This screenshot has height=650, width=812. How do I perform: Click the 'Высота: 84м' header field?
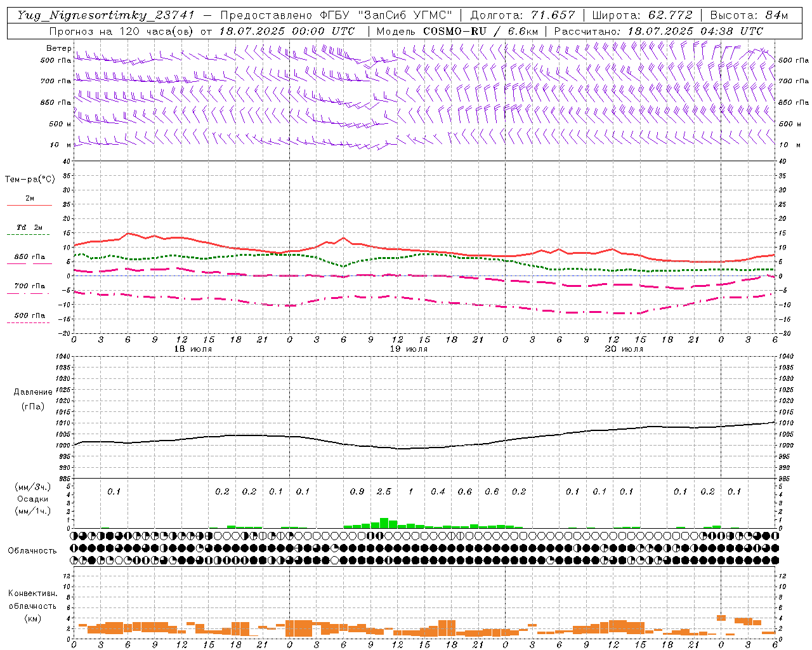[x=749, y=15]
